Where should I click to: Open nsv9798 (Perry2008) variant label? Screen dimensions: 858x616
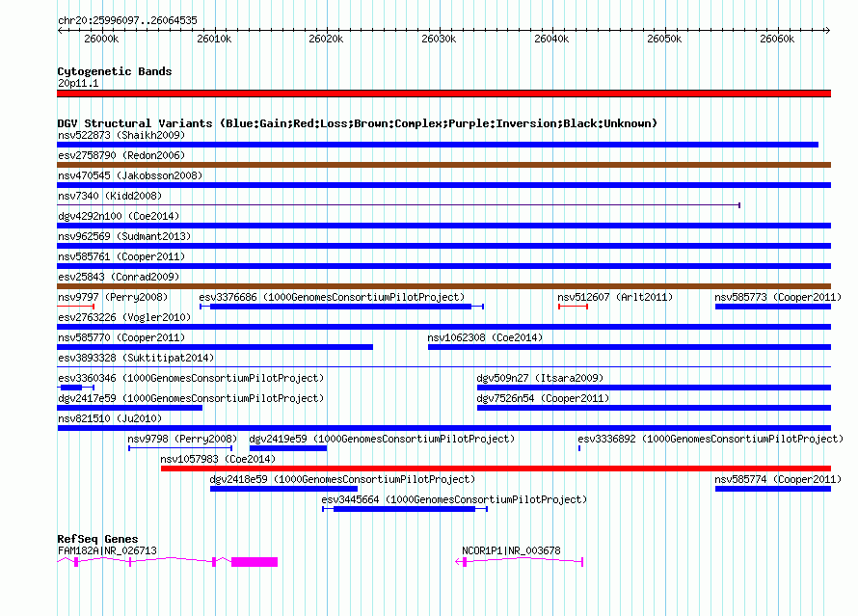(182, 439)
